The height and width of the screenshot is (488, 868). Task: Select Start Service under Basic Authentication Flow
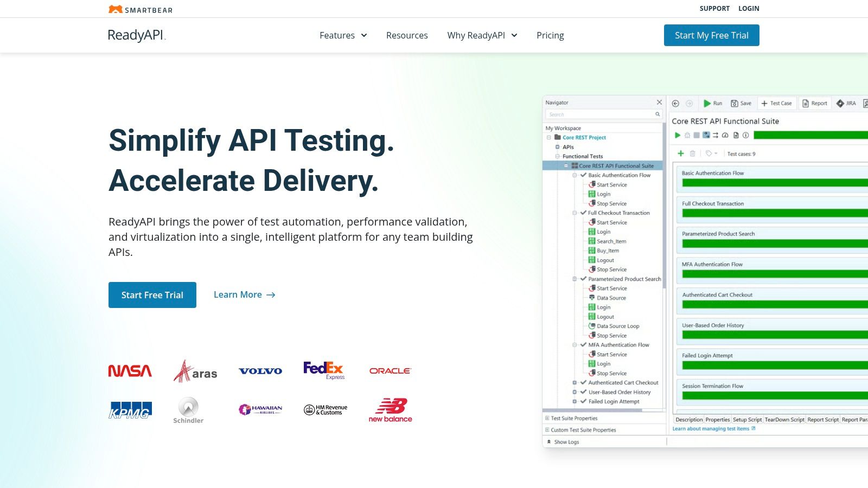point(608,185)
